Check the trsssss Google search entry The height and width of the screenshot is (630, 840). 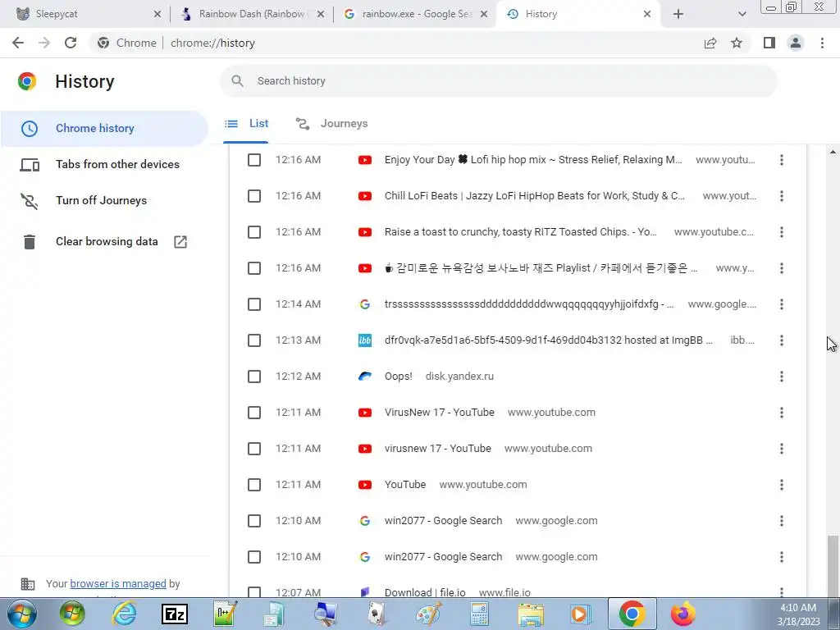(x=254, y=304)
